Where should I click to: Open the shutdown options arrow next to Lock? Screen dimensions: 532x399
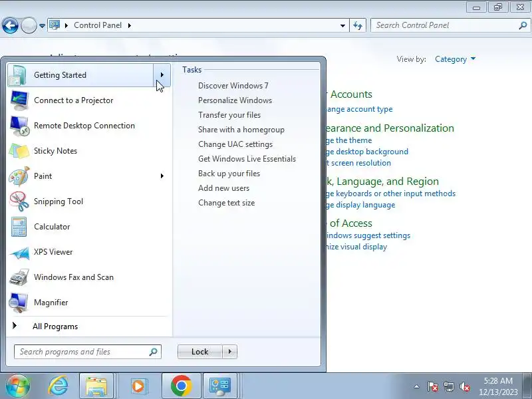click(230, 352)
